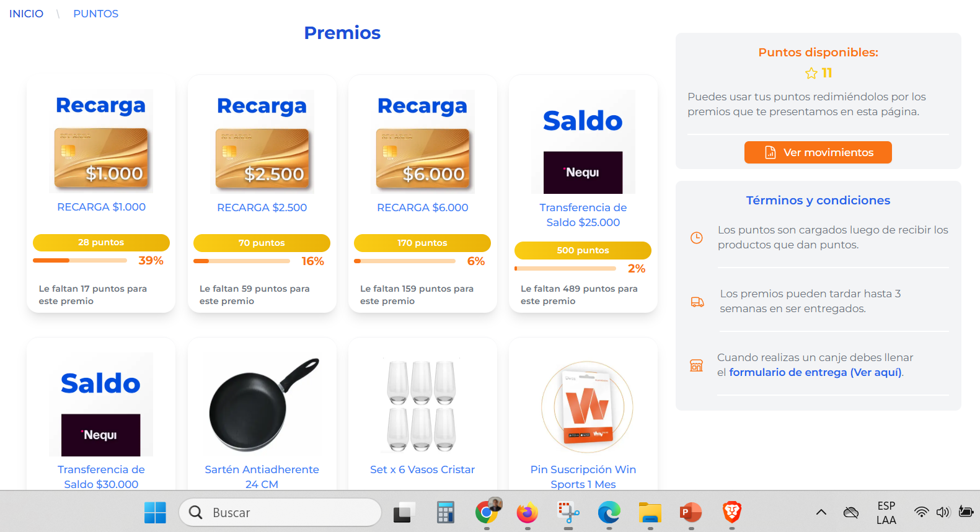Click the Sartén Antiadherente pan image
Screen dimensions: 980x532
262,404
